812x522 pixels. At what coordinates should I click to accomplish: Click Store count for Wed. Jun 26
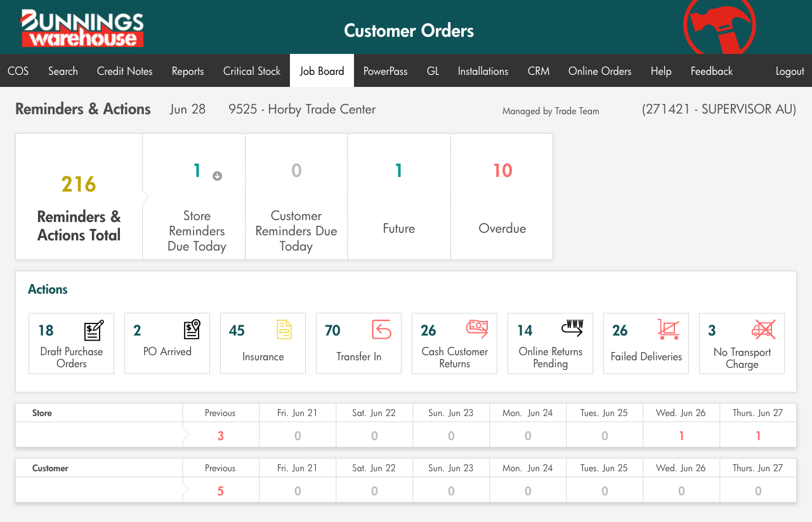(x=681, y=436)
